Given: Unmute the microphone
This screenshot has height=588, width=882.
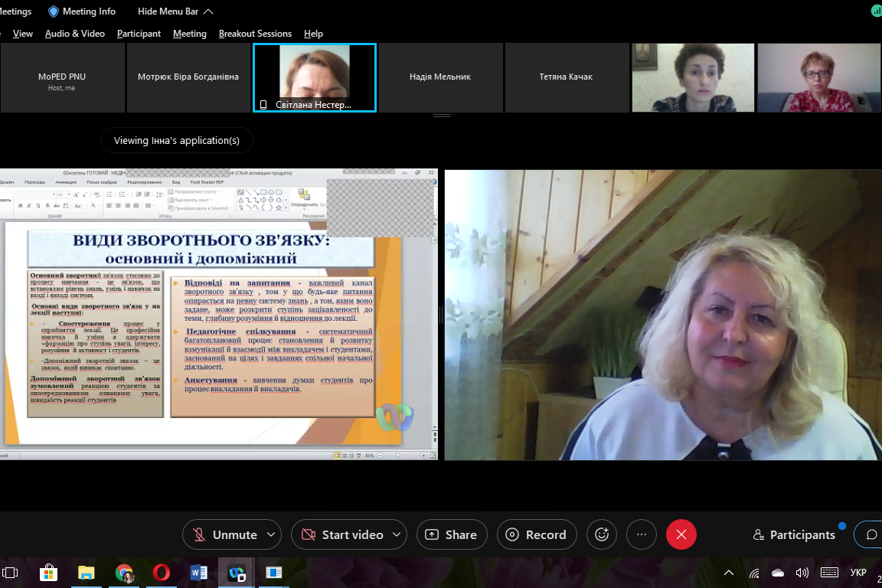Looking at the screenshot, I should point(224,534).
